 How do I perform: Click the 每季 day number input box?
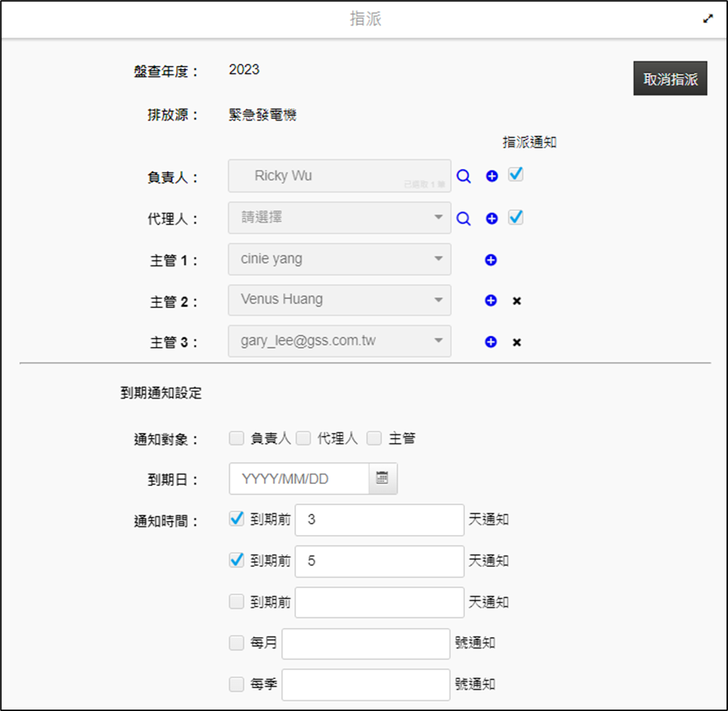pos(365,685)
